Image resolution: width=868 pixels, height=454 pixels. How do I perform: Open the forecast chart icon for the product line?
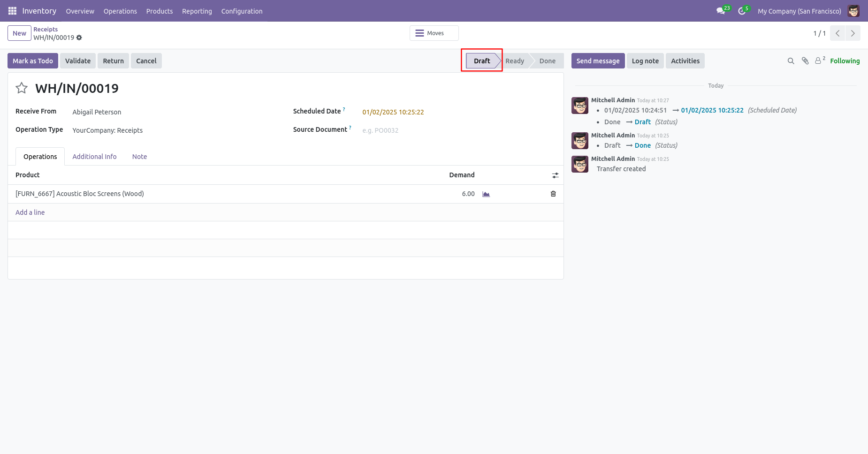tap(486, 194)
